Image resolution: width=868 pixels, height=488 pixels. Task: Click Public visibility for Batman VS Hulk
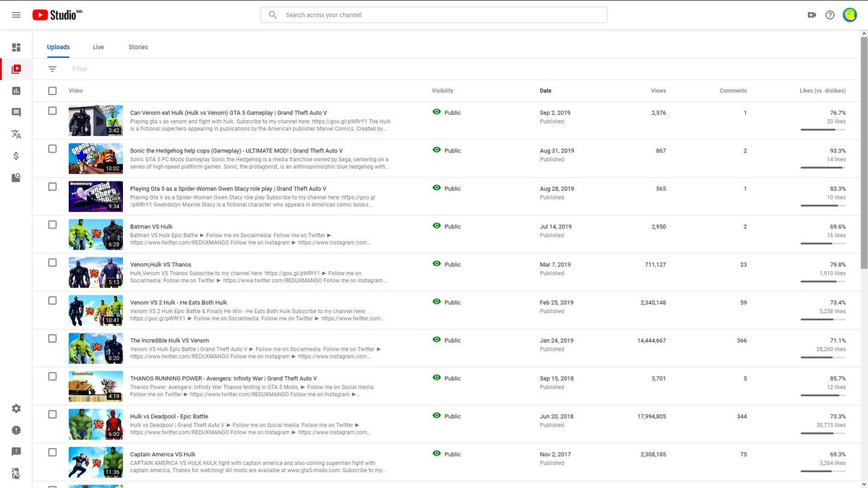click(x=452, y=226)
